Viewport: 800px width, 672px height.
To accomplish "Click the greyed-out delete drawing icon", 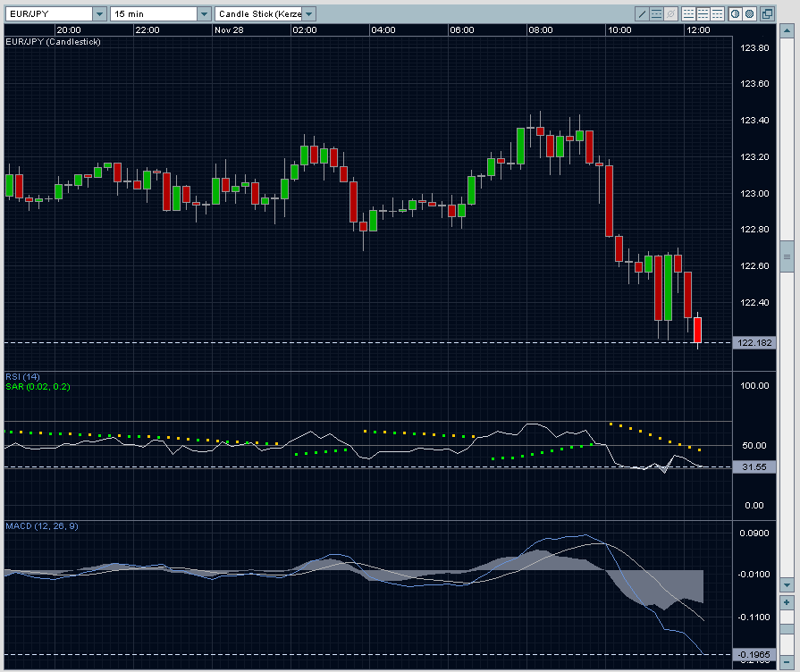I will [x=671, y=13].
